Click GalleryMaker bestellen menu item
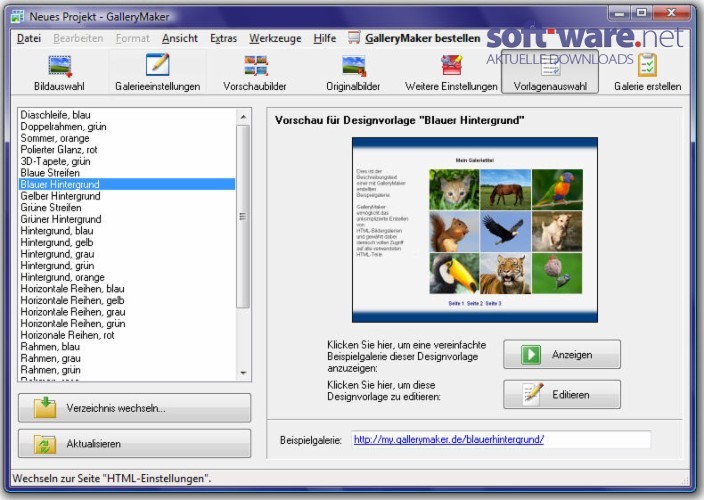 click(422, 39)
